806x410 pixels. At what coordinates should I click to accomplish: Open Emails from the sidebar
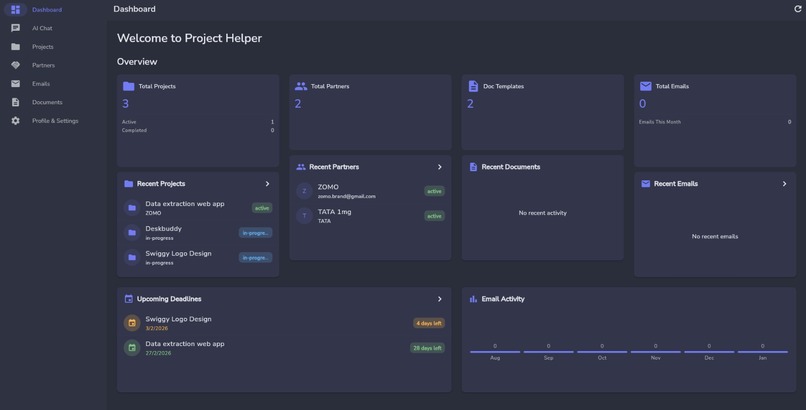pyautogui.click(x=53, y=84)
